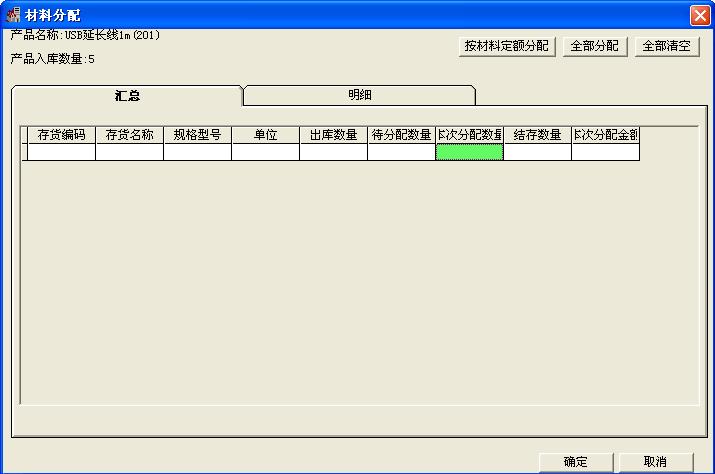Click the 产品名称 USB延长线1m label
715x474 pixels.
(x=85, y=35)
